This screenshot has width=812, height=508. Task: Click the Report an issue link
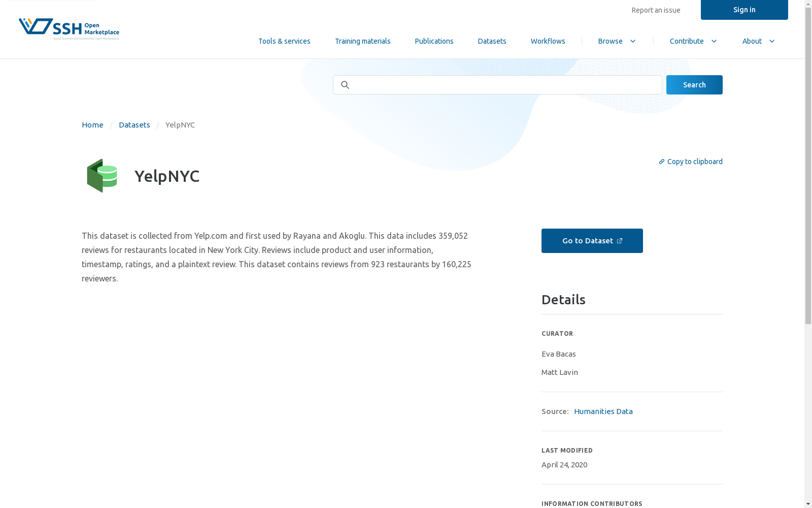click(x=656, y=10)
